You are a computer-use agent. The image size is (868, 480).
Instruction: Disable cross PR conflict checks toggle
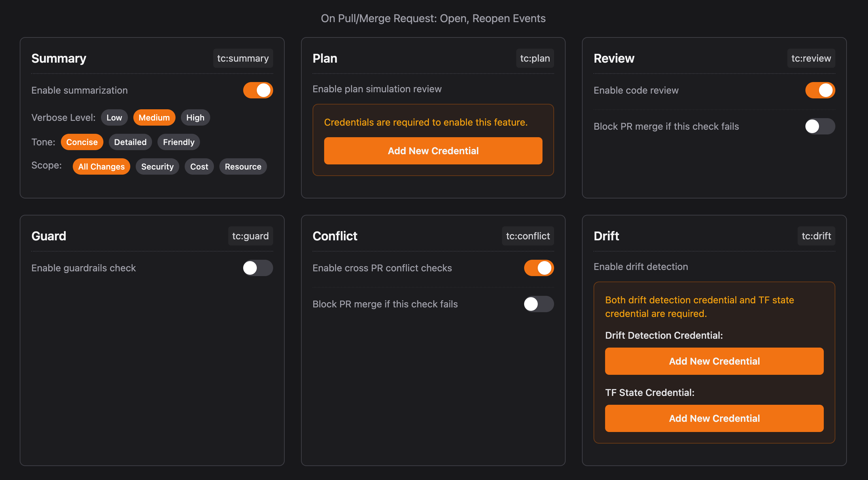[x=539, y=268]
